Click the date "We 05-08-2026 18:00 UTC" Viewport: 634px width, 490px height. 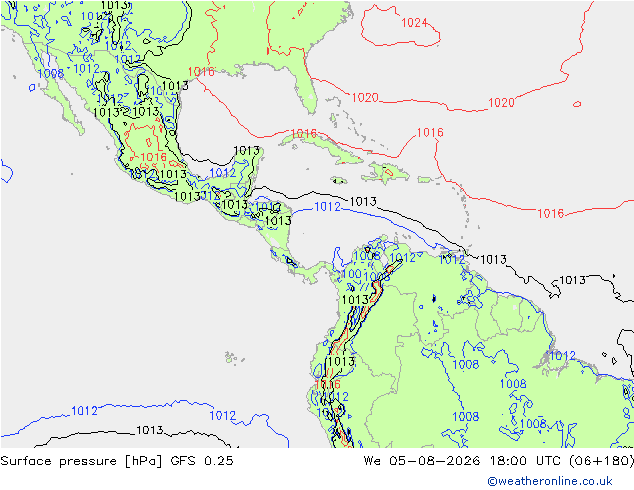pos(464,461)
